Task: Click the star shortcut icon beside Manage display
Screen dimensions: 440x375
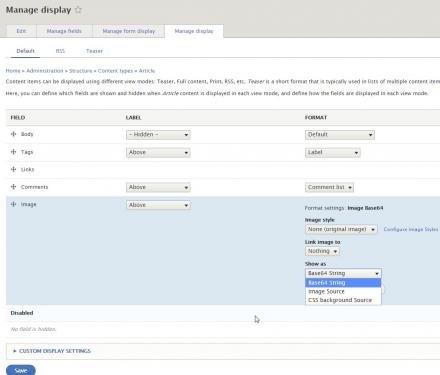Action: click(78, 10)
